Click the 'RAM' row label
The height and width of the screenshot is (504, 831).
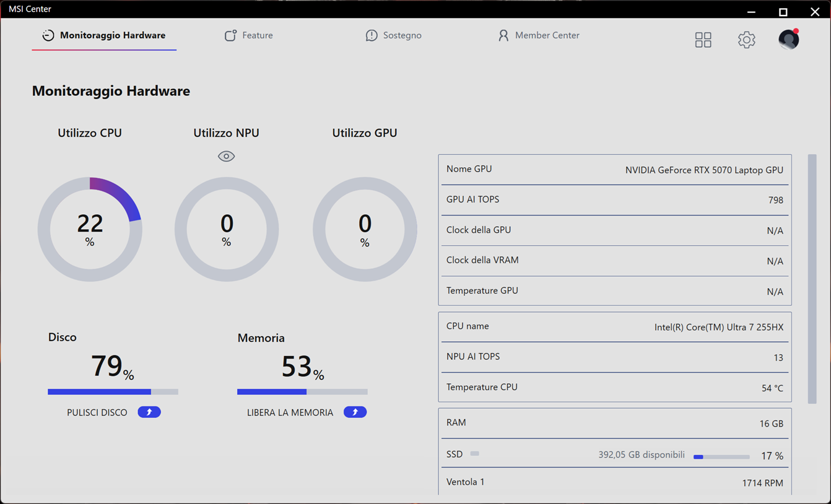click(x=456, y=422)
